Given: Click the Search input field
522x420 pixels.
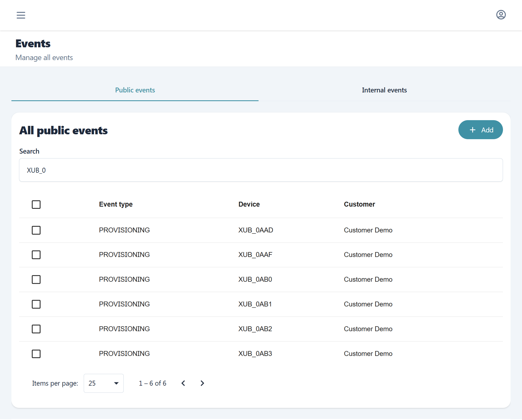Looking at the screenshot, I should tap(261, 170).
